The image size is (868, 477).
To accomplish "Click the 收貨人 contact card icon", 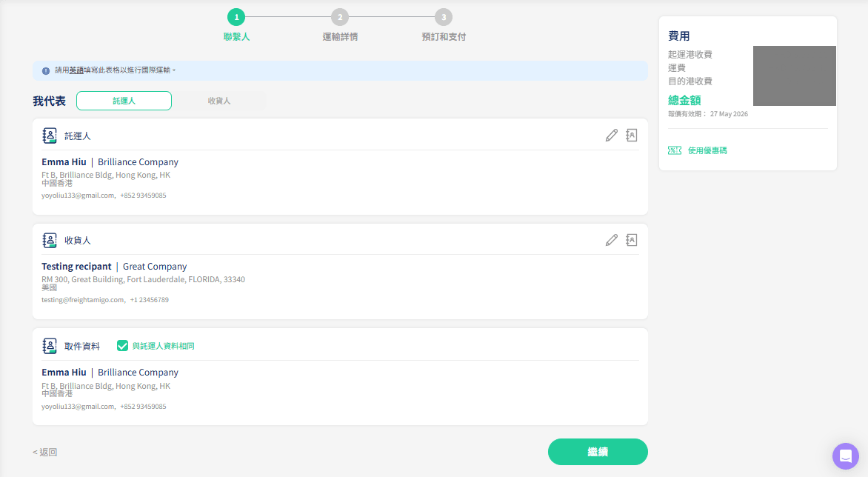I will pos(50,240).
